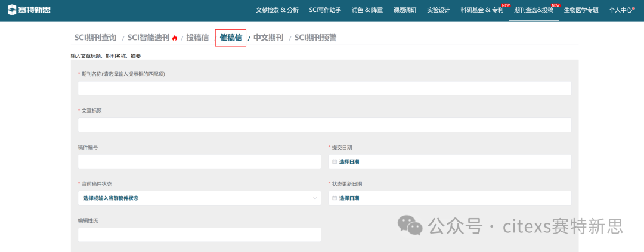Click the 赛特新思 logo
The height and width of the screenshot is (252, 644).
29,10
